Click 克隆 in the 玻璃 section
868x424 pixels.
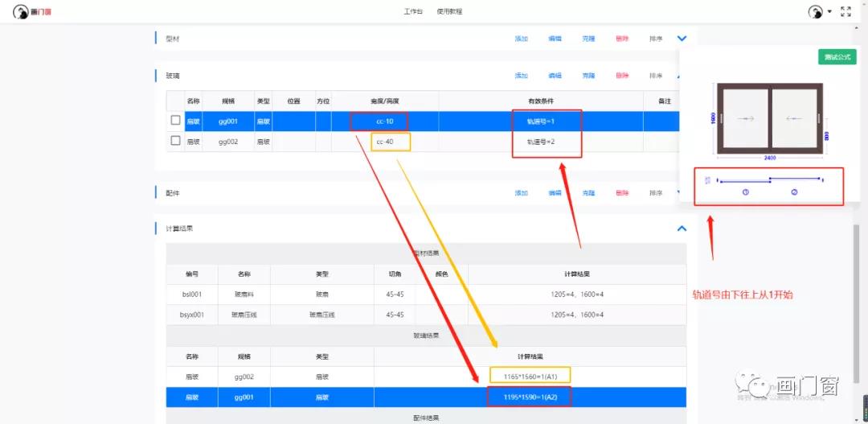tap(588, 76)
